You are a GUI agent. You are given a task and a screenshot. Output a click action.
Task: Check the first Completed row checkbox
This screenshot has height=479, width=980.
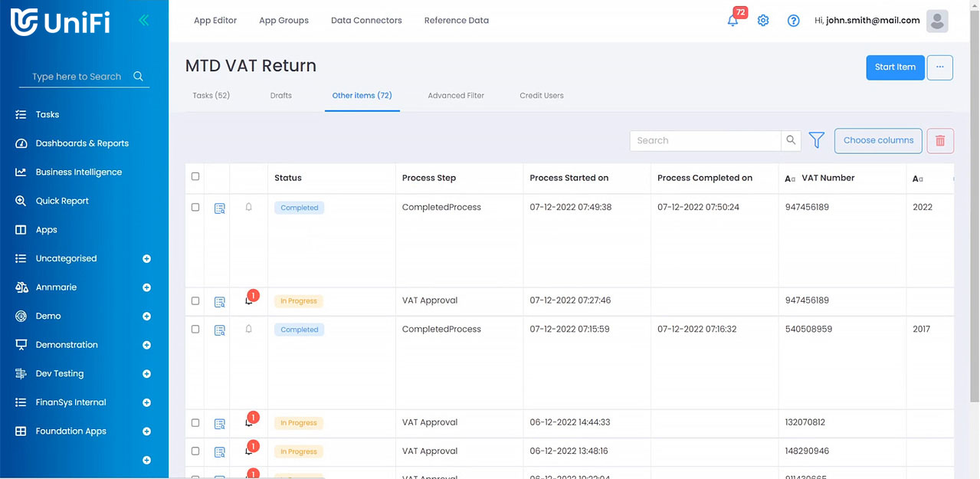click(x=195, y=208)
